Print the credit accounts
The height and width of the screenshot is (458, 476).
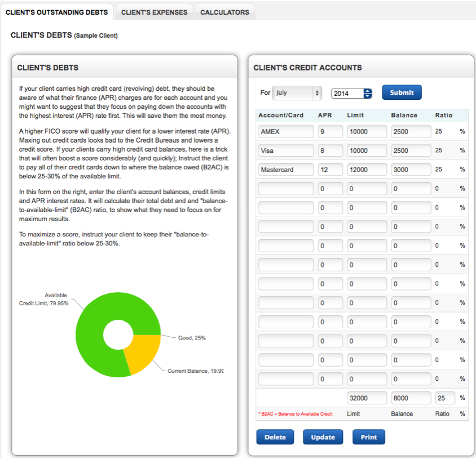[369, 437]
